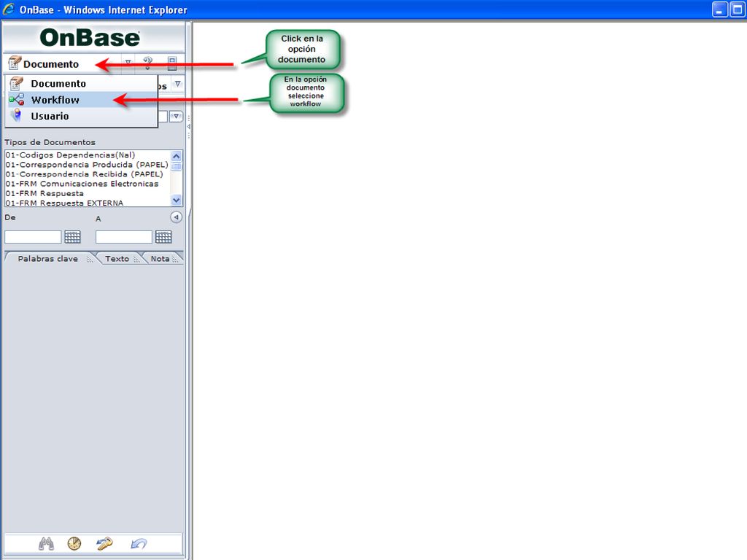Click the clock icon in bottom toolbar
The image size is (747, 560).
coord(74,543)
